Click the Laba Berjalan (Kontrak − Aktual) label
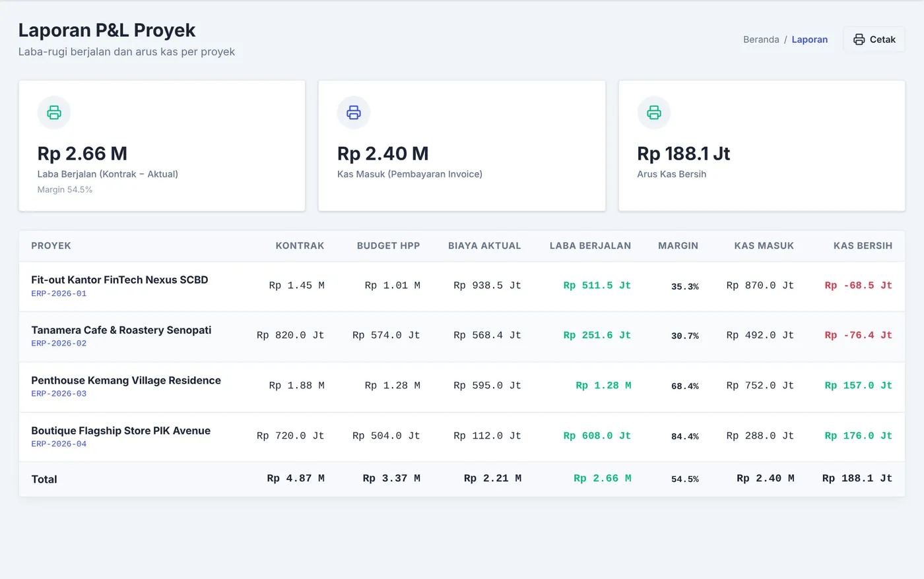Screen dimensions: 924x579 (108, 174)
